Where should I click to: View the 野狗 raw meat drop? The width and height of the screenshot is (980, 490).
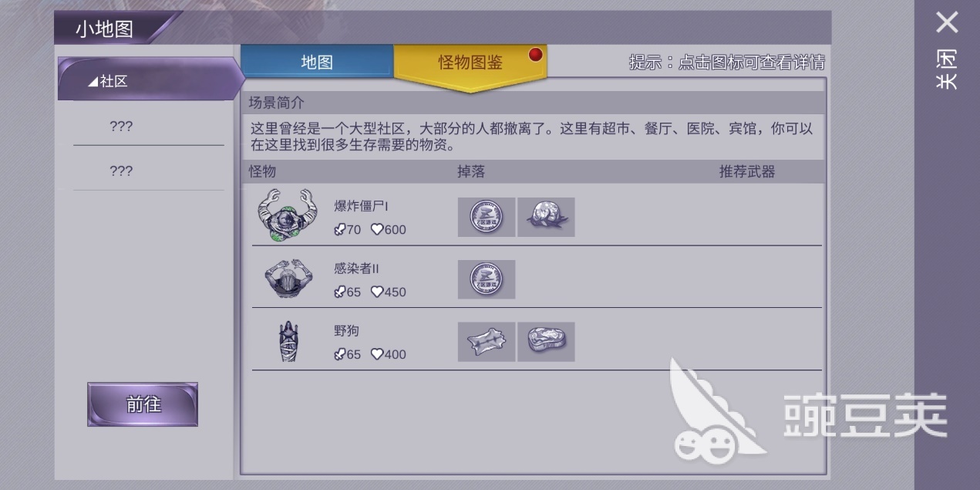coord(546,342)
